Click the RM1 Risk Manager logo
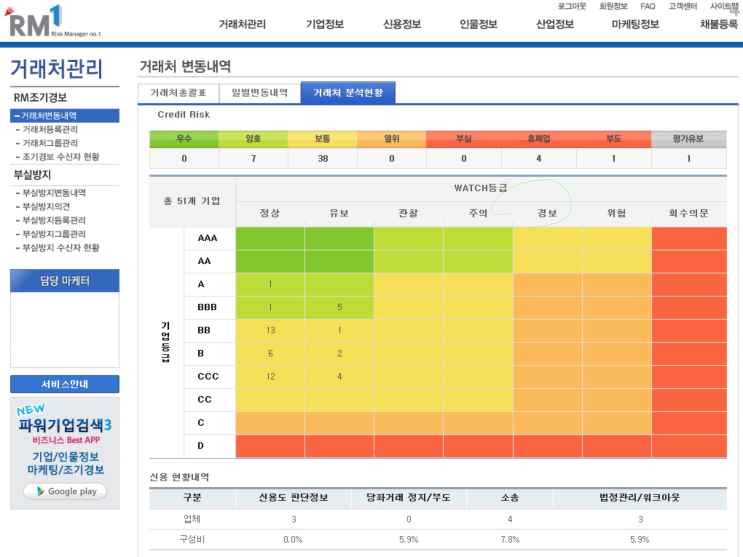The image size is (743, 557). click(53, 22)
